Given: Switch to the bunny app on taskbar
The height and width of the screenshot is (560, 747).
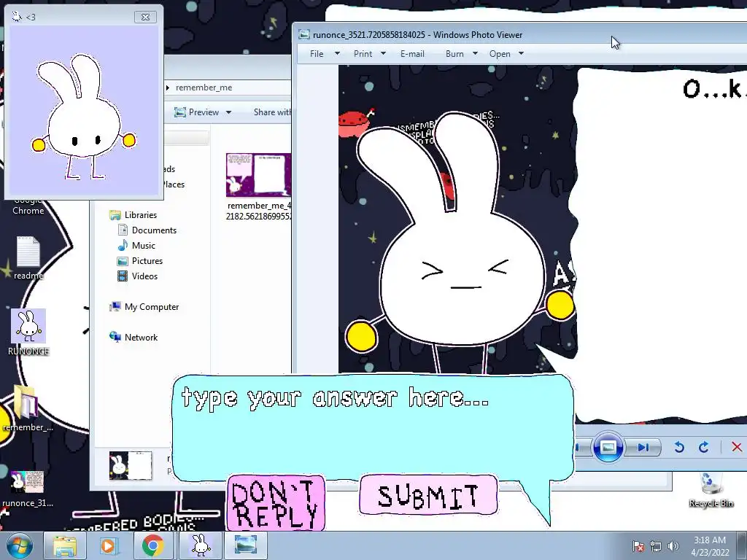Looking at the screenshot, I should tap(201, 545).
